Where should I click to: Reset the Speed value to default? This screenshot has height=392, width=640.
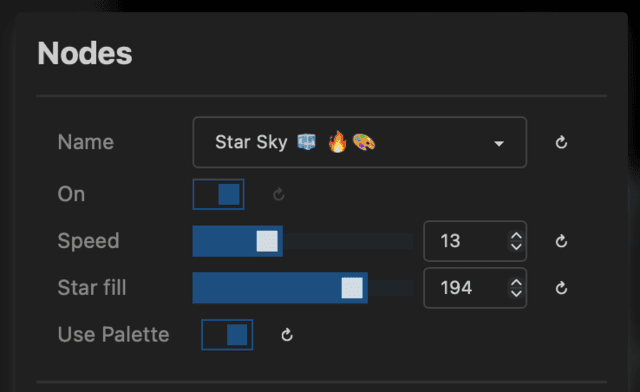(561, 241)
